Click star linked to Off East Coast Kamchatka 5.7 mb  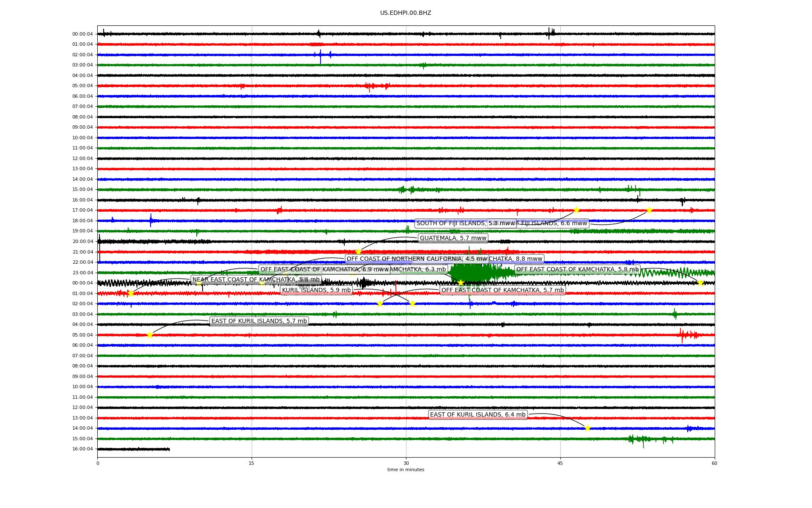(x=380, y=304)
